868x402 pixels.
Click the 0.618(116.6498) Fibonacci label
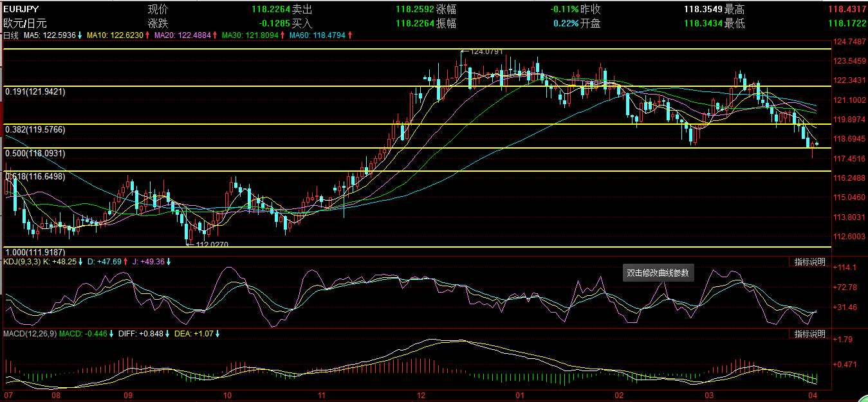(35, 176)
